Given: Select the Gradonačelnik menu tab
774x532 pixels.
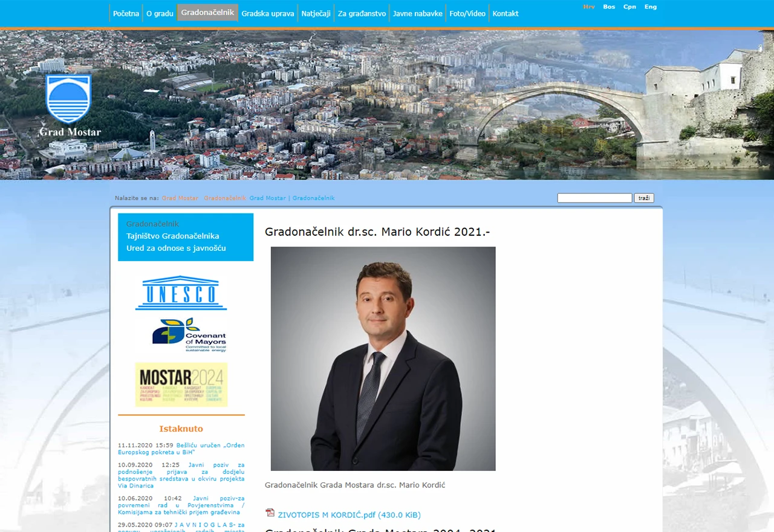Looking at the screenshot, I should [x=207, y=13].
